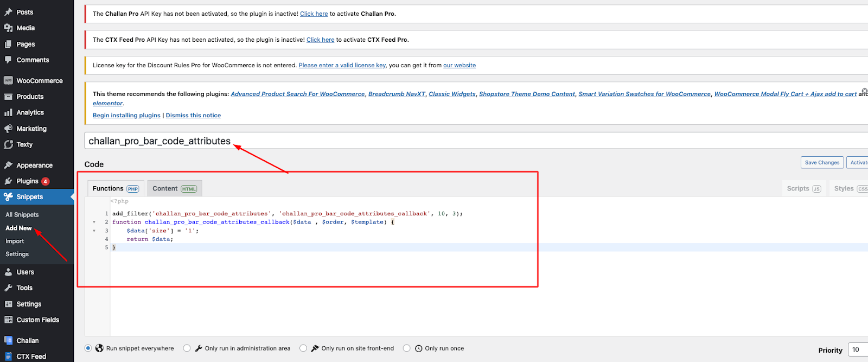Screen dimensions: 868x362
Task: Click the WooCommerce logo icon
Action: (8, 80)
